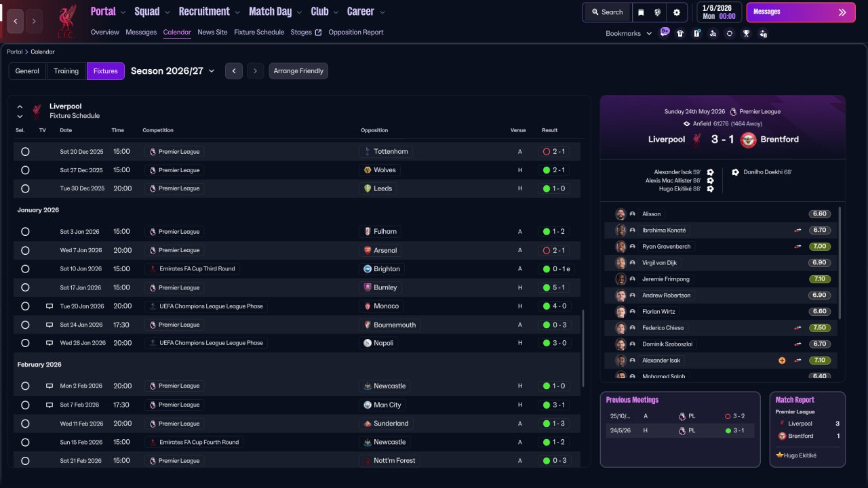868x488 pixels.
Task: Click the player ratings list scrollbar
Action: 840,263
